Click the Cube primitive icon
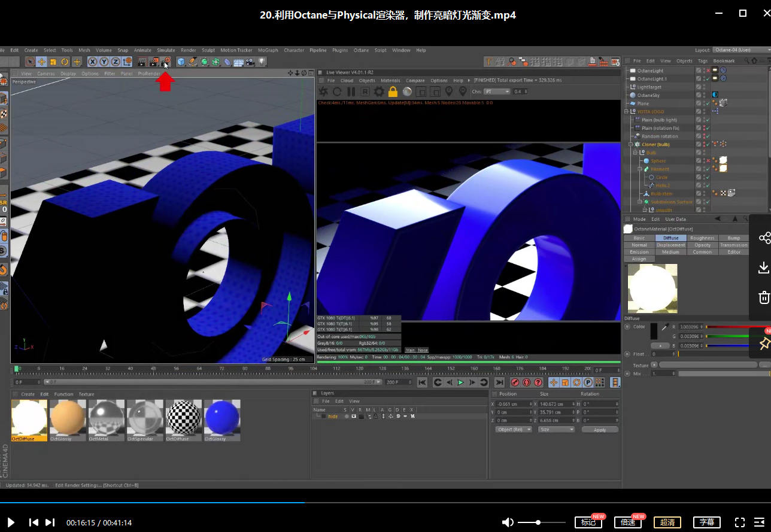The width and height of the screenshot is (771, 532). click(181, 62)
